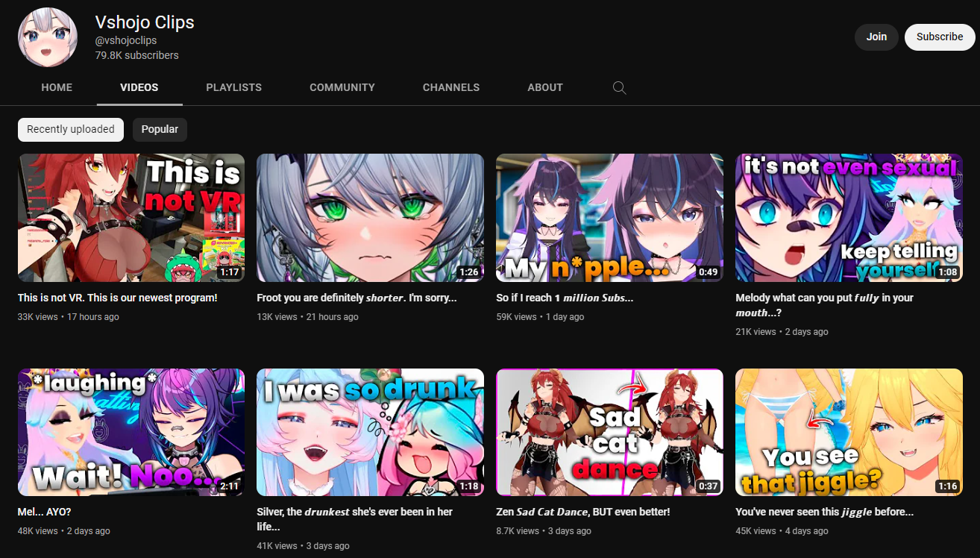Click title 'This is not VR. This is our newest program!'
980x558 pixels.
pyautogui.click(x=118, y=298)
